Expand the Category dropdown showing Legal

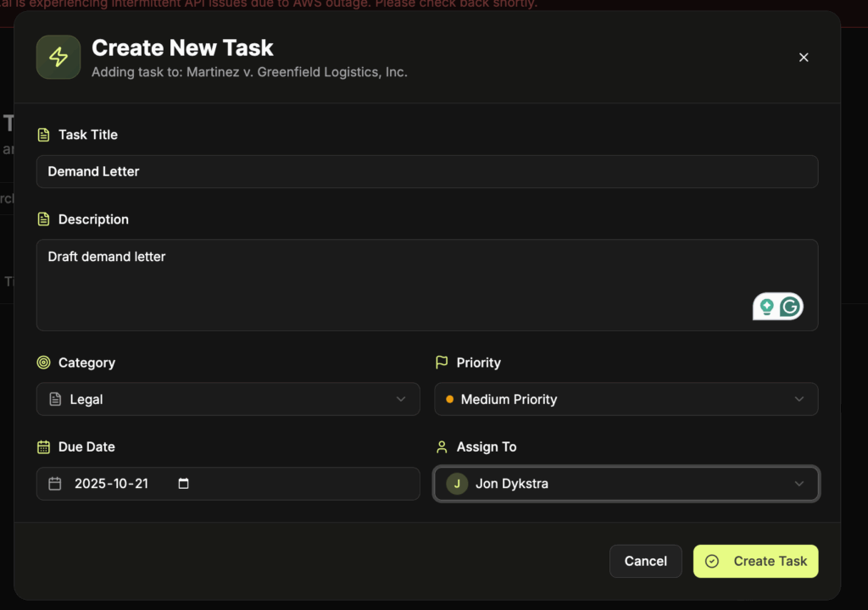point(227,398)
